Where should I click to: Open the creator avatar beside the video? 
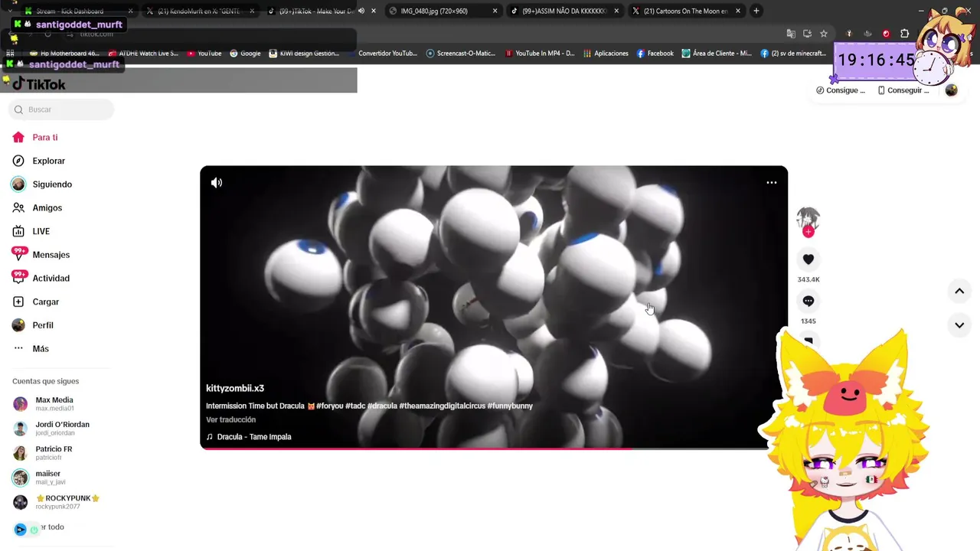click(808, 219)
